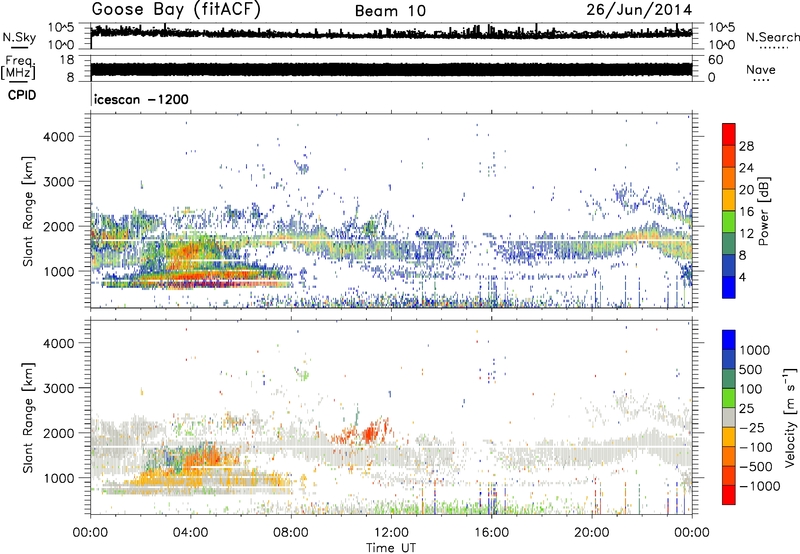Click the 12 tick on the power colorbar
The image size is (800, 554).
(746, 234)
